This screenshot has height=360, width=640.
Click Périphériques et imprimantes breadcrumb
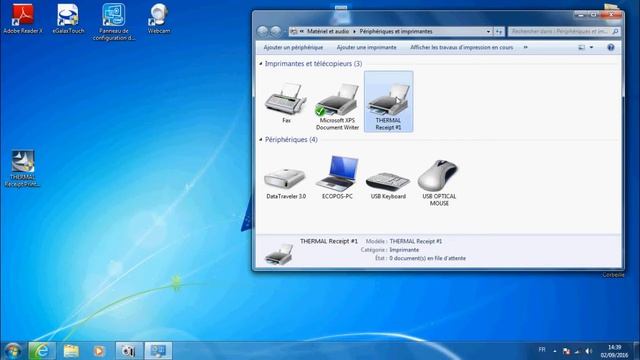pos(396,31)
